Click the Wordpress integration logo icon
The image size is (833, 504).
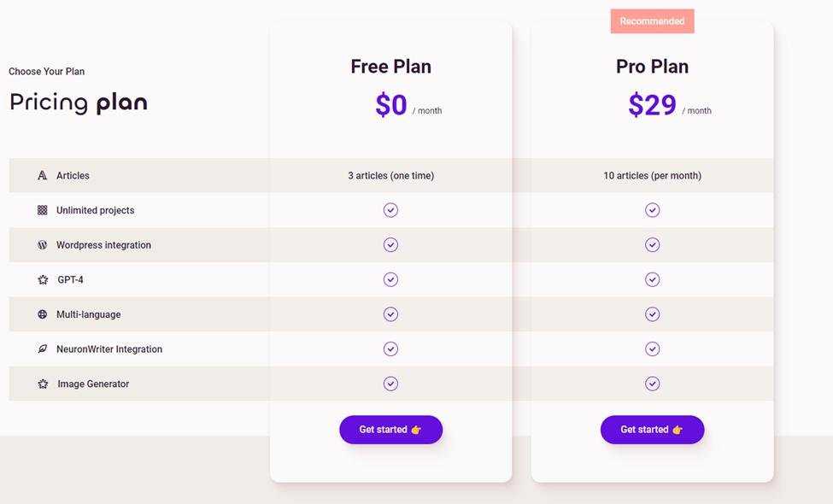click(43, 245)
